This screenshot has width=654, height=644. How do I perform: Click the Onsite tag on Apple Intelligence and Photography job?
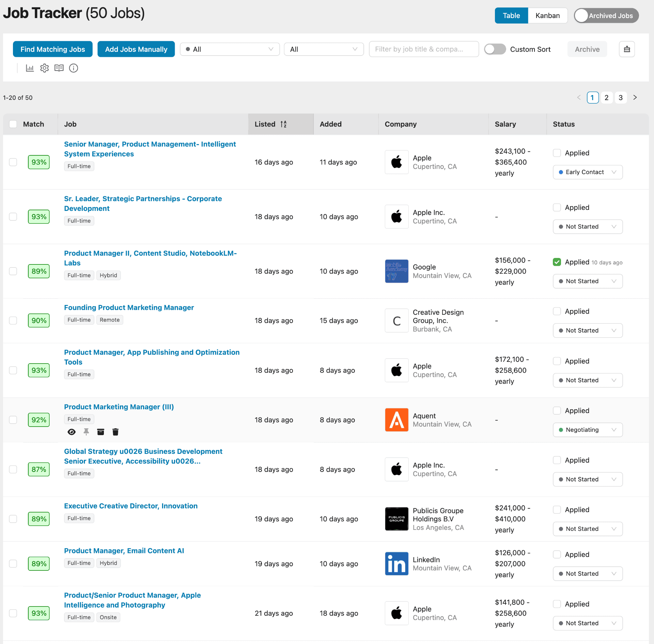(108, 617)
